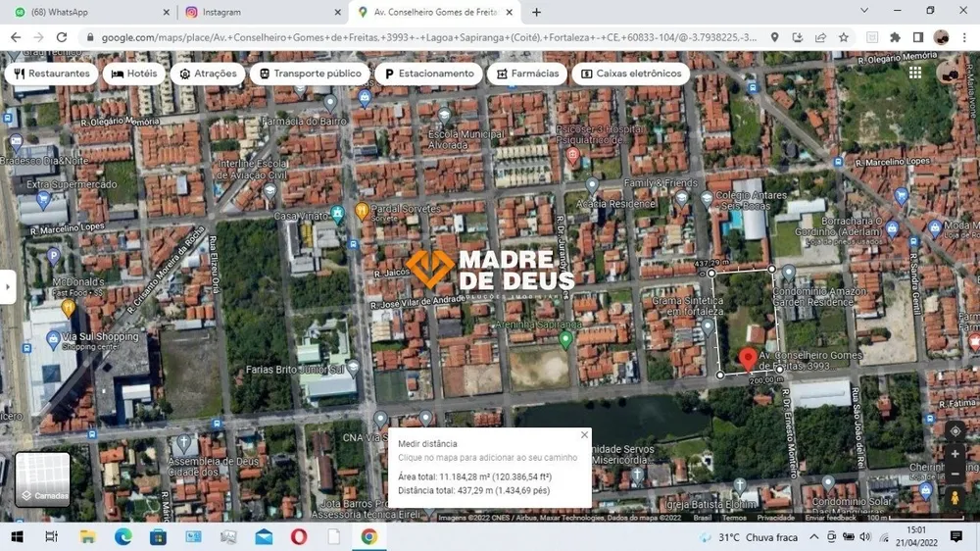
Task: Open File Explorer from taskbar
Action: pyautogui.click(x=87, y=537)
